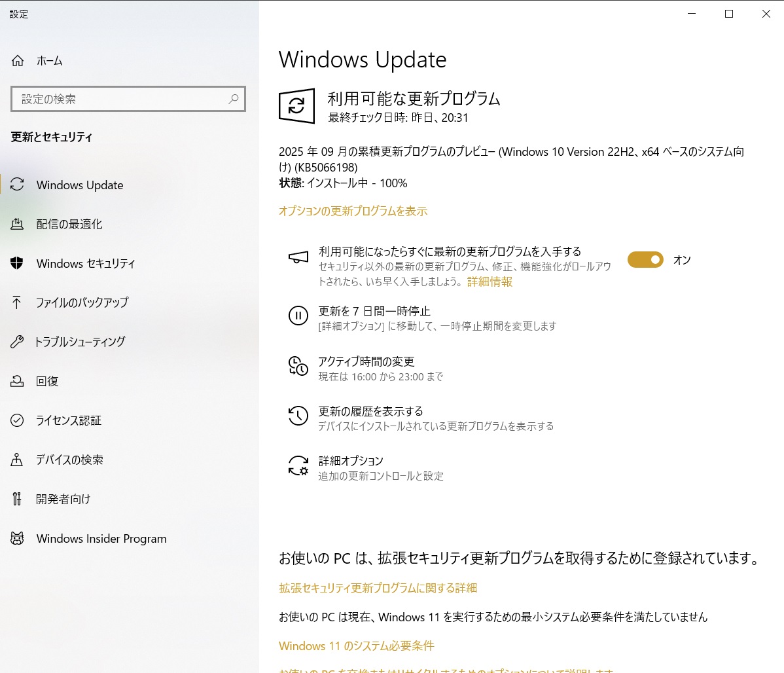This screenshot has width=784, height=673.
Task: Close the Settings window
Action: point(766,14)
